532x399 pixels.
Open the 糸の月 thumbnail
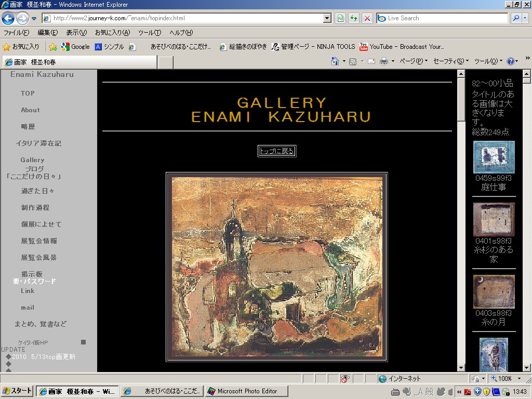click(x=494, y=291)
